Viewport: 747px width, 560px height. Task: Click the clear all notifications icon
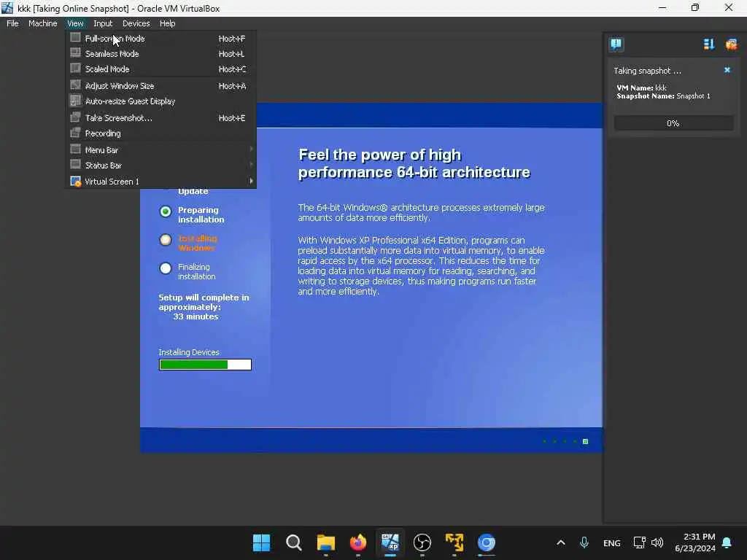pyautogui.click(x=731, y=44)
